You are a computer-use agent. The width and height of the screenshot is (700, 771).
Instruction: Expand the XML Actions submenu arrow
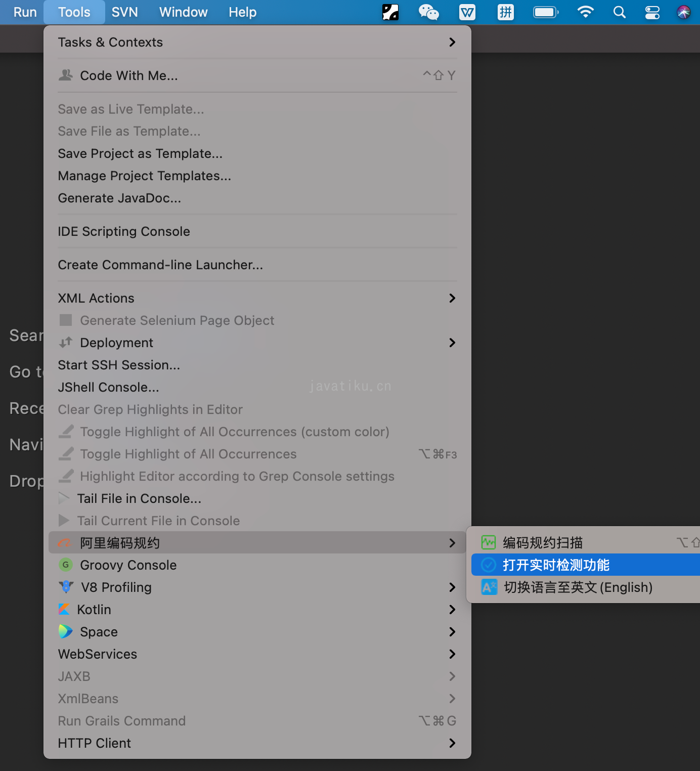pyautogui.click(x=452, y=298)
